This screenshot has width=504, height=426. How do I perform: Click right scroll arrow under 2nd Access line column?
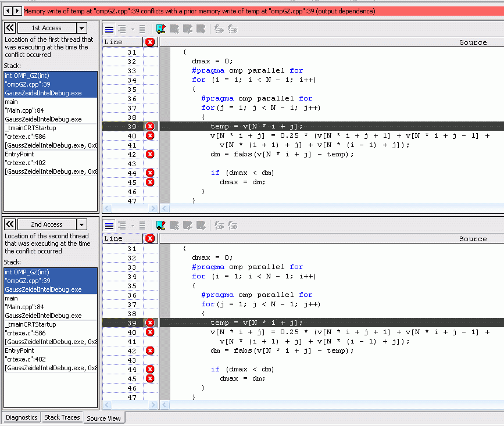tap(153, 405)
